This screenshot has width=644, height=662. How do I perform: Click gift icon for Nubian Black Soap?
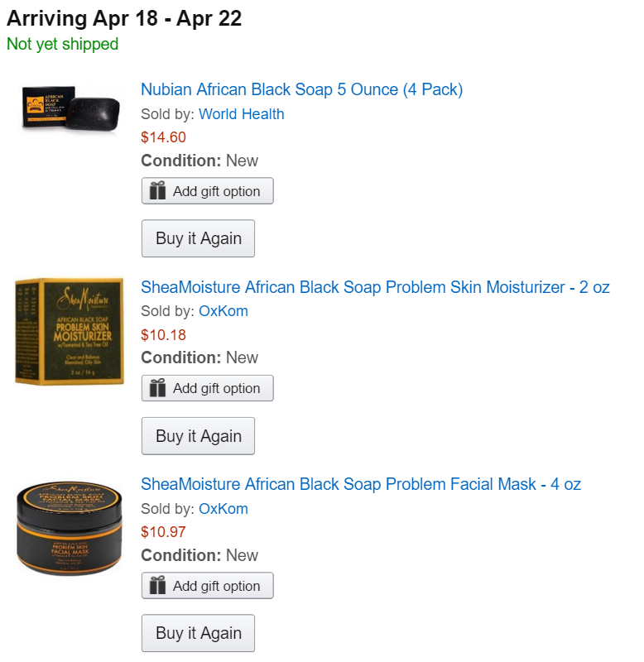(157, 191)
